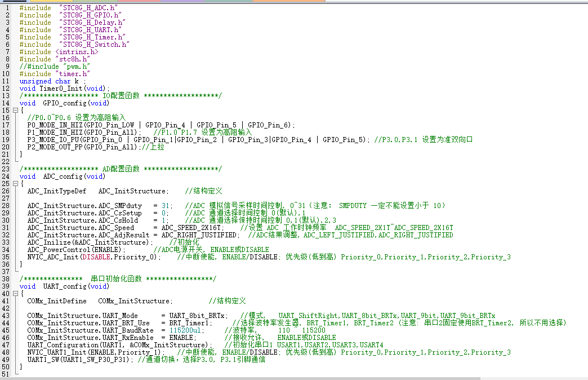Click the P1_MODE_IN_HIZ call on line 18

click(x=84, y=132)
